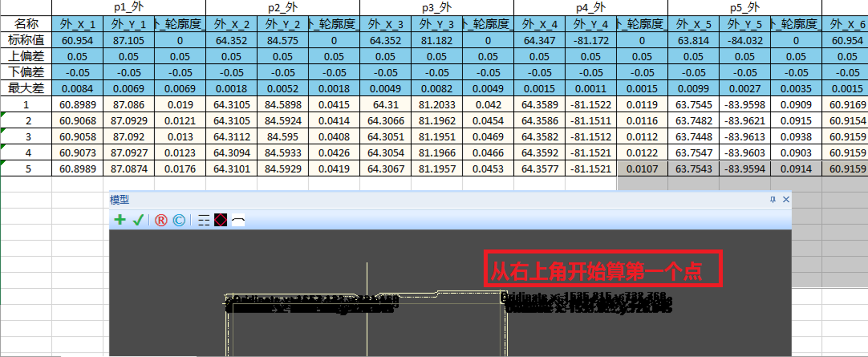Close the 模型 panel
Viewport: 868px width, 357px height.
point(786,199)
